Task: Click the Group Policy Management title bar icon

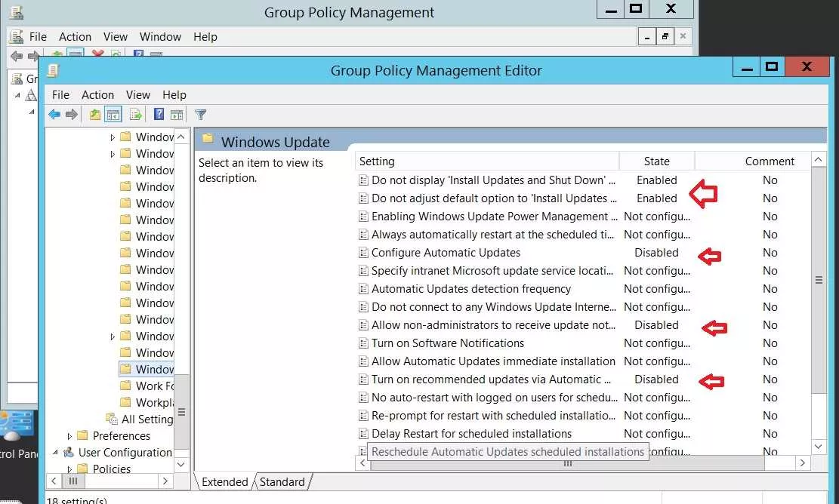Action: tap(17, 12)
